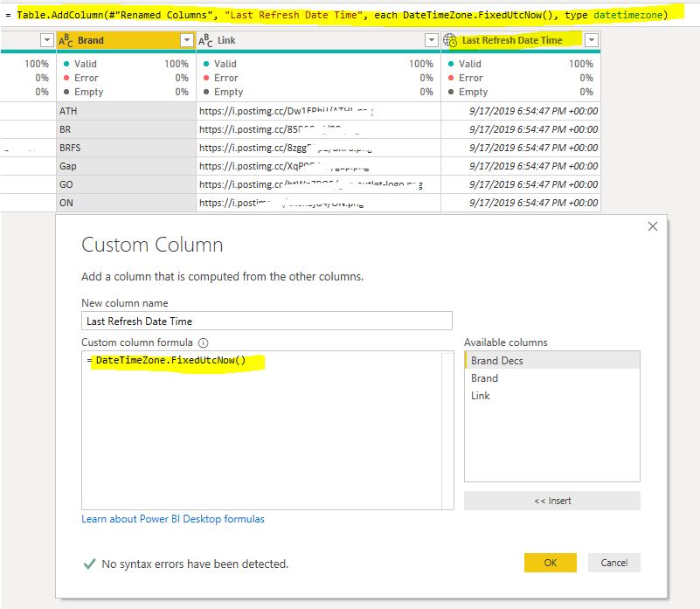Viewport: 700px width, 609px height.
Task: Click the BRFS cell in Brand column
Action: (126, 148)
